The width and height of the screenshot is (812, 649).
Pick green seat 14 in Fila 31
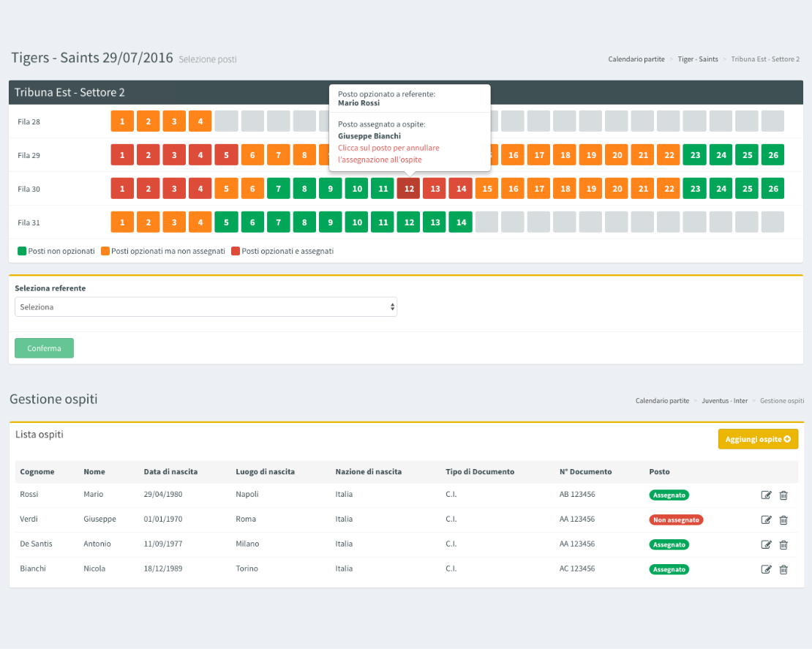point(460,222)
